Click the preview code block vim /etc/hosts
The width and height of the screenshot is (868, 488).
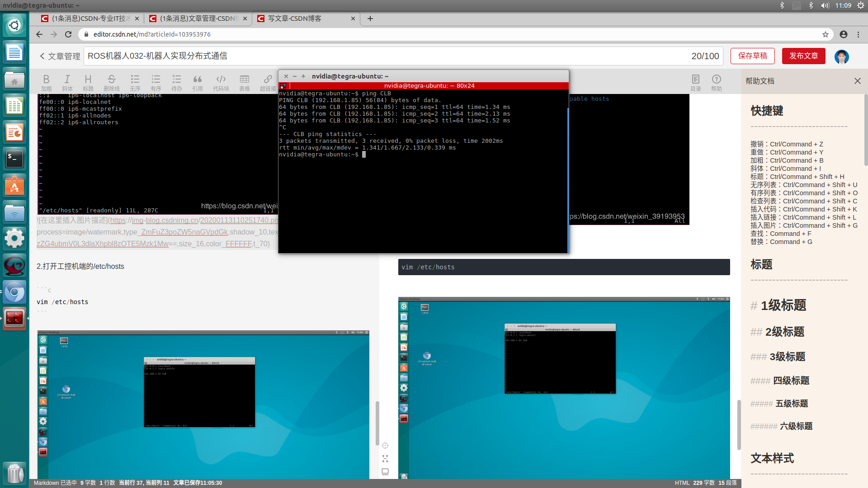(x=564, y=267)
